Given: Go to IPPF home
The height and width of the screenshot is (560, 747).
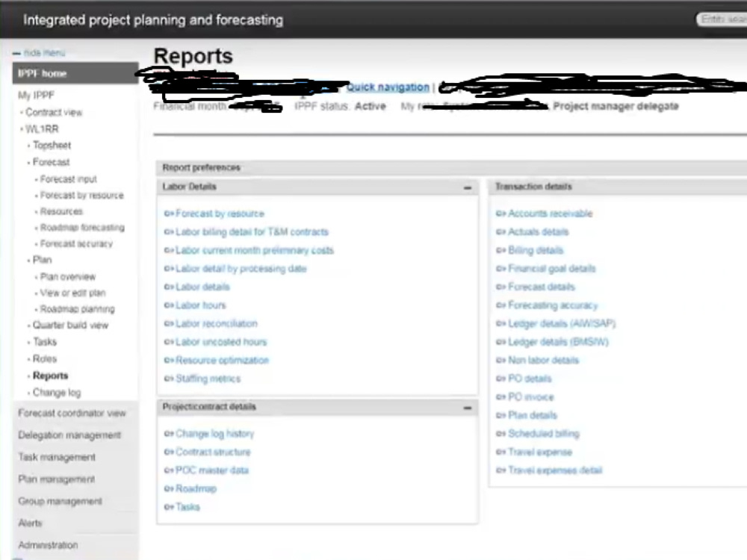Looking at the screenshot, I should [x=75, y=73].
